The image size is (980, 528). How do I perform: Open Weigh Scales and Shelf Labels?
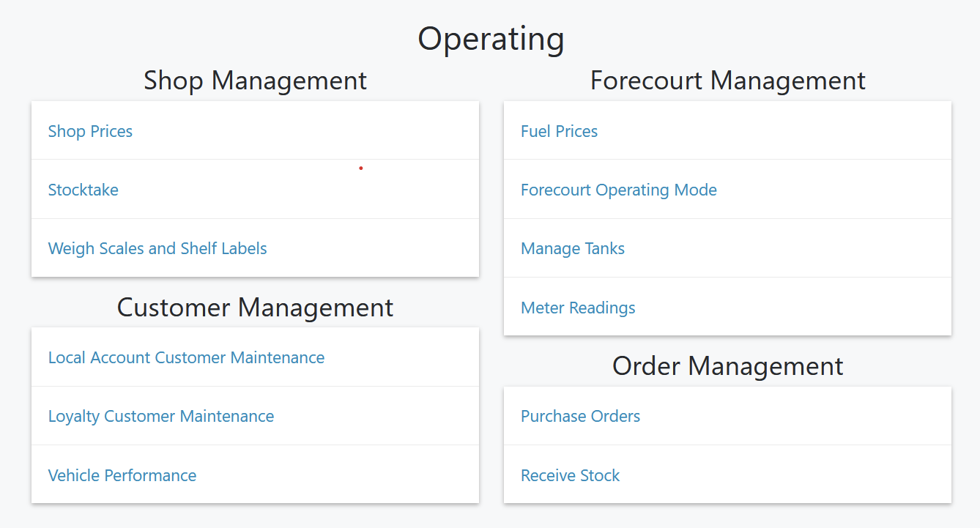[x=157, y=248]
